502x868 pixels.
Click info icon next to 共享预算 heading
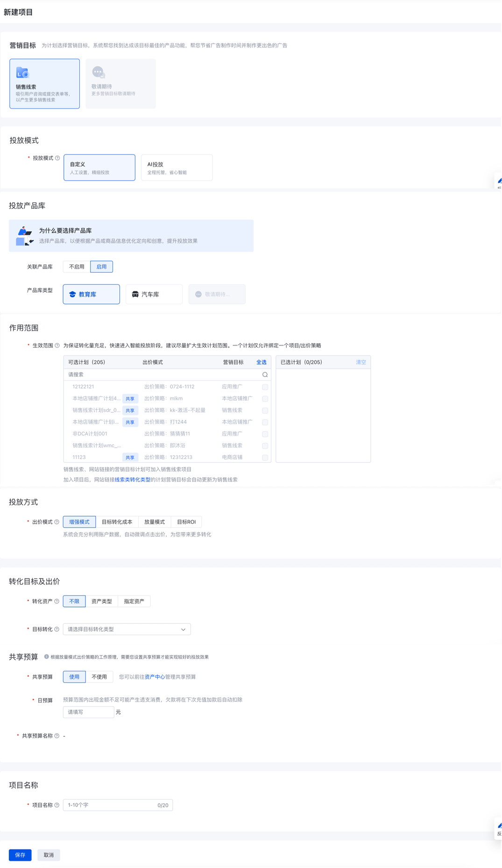[x=46, y=656]
